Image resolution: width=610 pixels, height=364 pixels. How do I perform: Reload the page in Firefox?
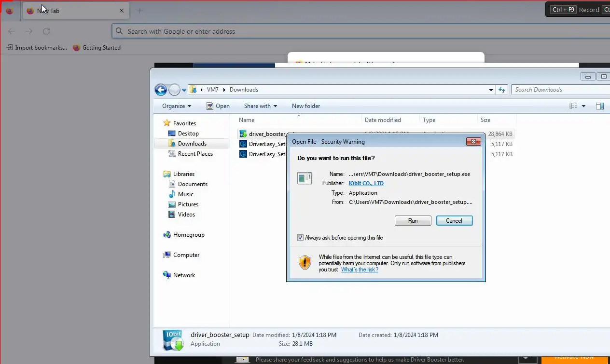(x=46, y=31)
